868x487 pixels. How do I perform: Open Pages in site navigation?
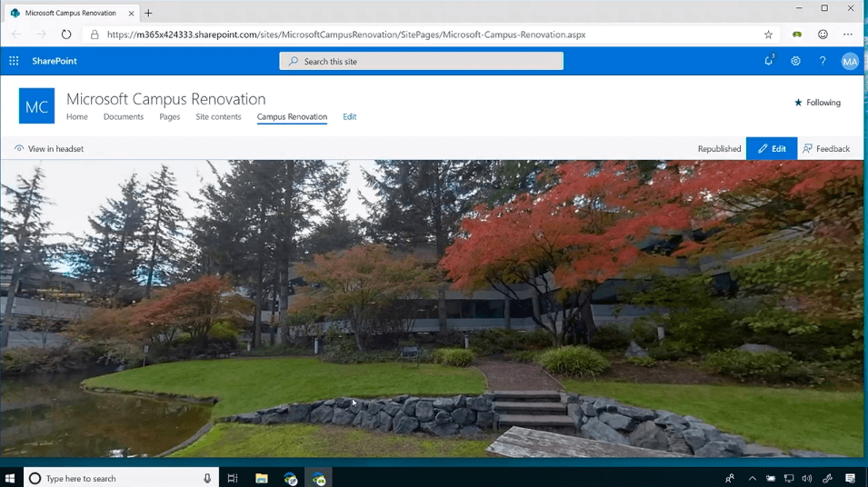click(169, 117)
